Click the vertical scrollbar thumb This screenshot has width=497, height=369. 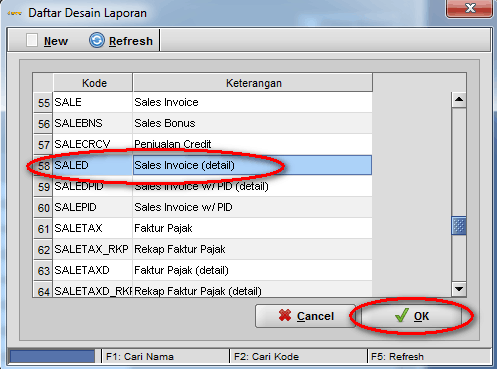tap(459, 226)
